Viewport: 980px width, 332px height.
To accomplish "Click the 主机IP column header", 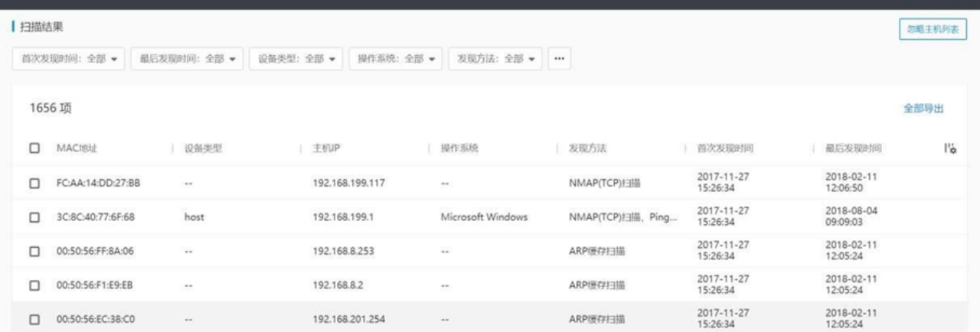I will (x=327, y=148).
